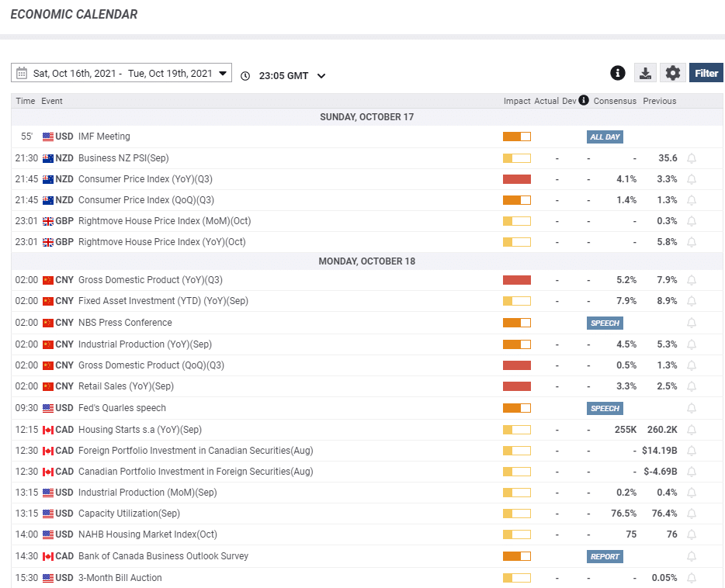The width and height of the screenshot is (725, 588).
Task: Click the calendar icon in date picker
Action: coord(22,73)
